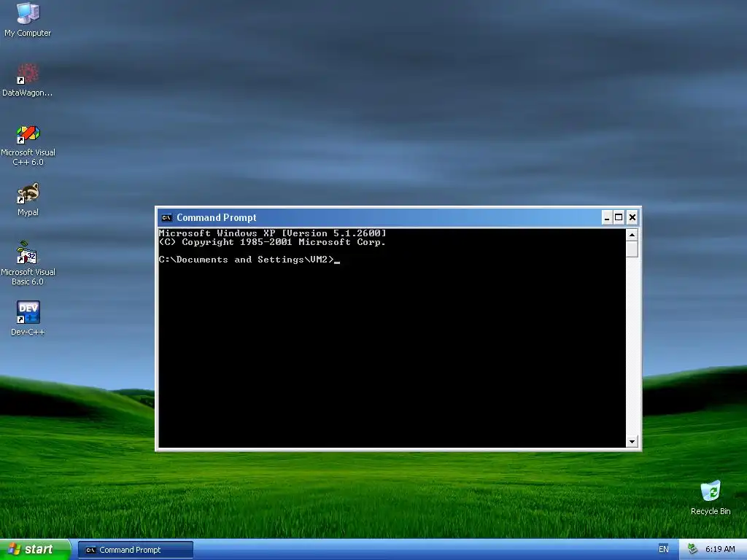Select the DataWagon desktop shortcut
Screen dimensions: 747x560
(27, 80)
